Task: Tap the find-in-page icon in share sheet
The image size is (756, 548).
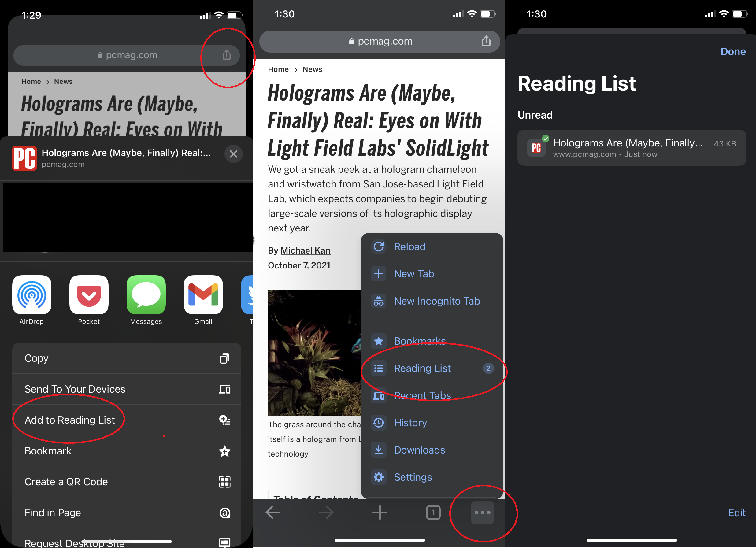Action: 225,513
